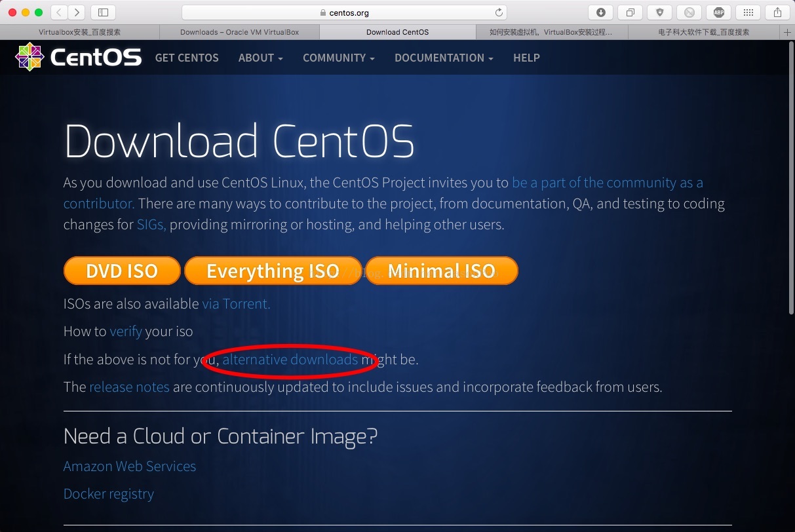The image size is (795, 532).
Task: Show Top Sites grid icon
Action: [x=748, y=12]
